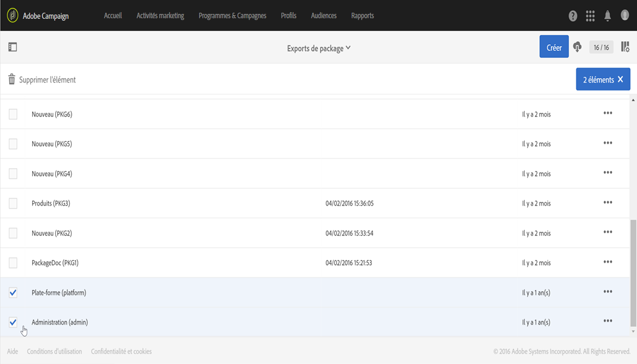The image size is (637, 364).
Task: Click the 16 / 16 counter
Action: (x=601, y=47)
